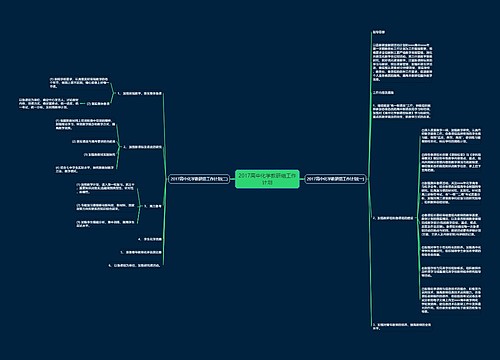Click the short heading just below the right branch's long paragraph

click(383, 92)
